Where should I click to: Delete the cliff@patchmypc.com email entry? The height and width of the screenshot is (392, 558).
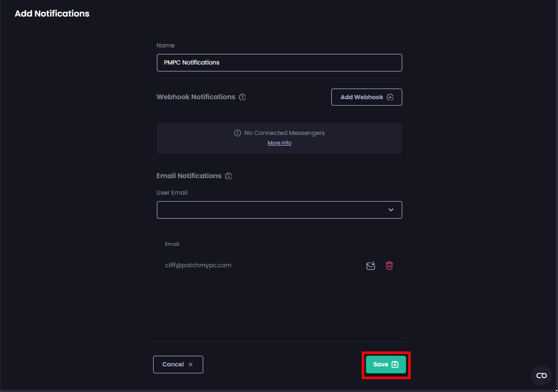(389, 266)
